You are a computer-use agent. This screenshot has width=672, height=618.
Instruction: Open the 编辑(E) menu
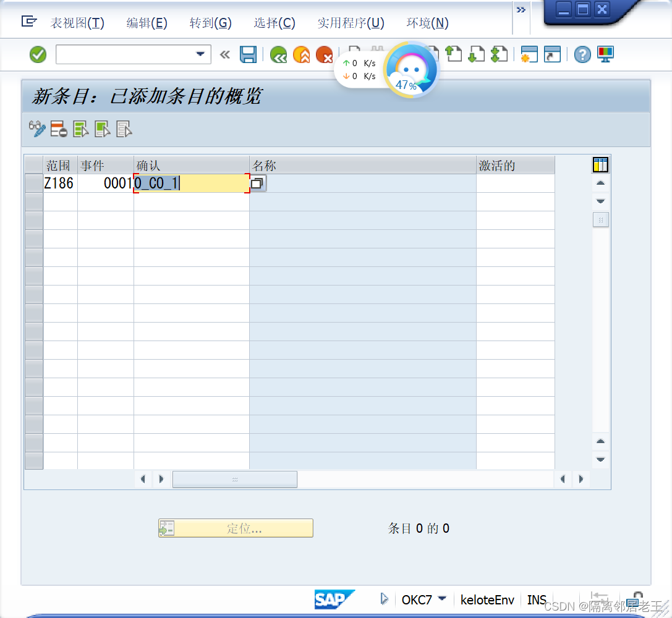(147, 23)
